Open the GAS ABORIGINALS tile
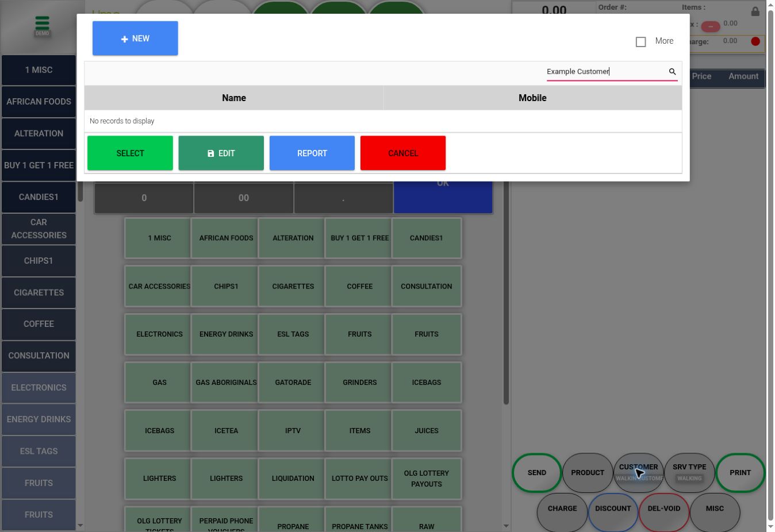The height and width of the screenshot is (532, 775). point(226,383)
